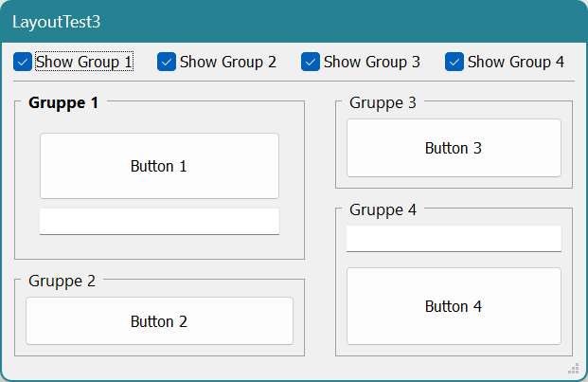Click the Gruppe 4 group box title
Image resolution: width=588 pixels, height=382 pixels.
[383, 209]
